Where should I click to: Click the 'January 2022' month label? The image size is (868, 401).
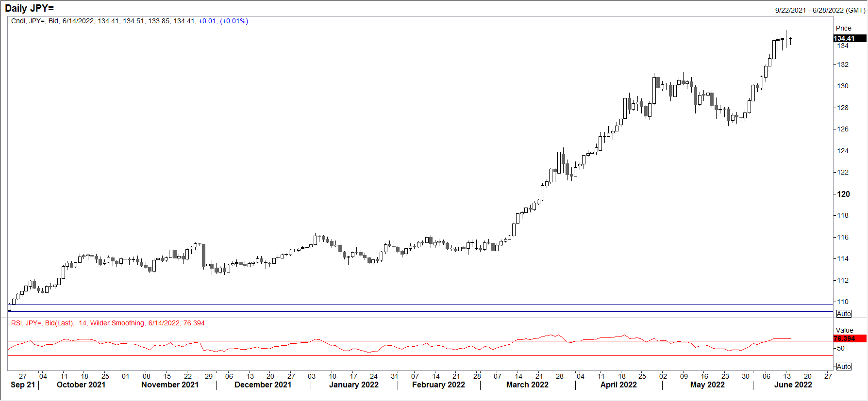click(354, 385)
